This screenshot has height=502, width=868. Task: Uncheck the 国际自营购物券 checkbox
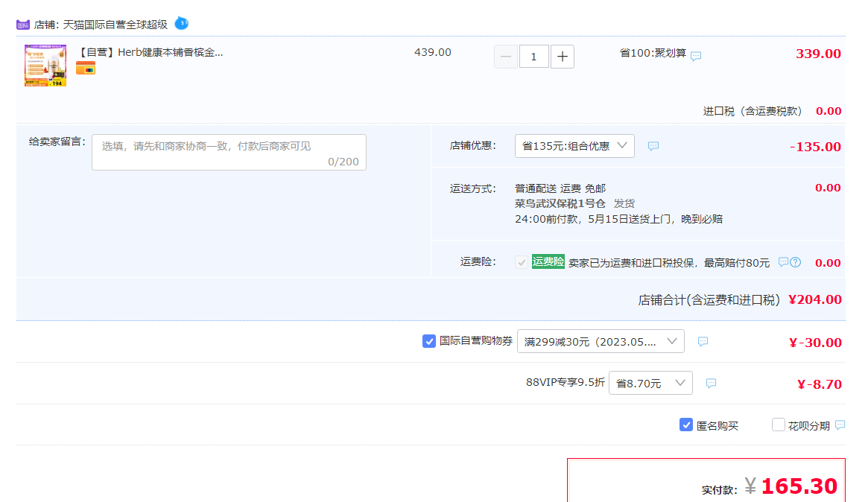[x=429, y=341]
